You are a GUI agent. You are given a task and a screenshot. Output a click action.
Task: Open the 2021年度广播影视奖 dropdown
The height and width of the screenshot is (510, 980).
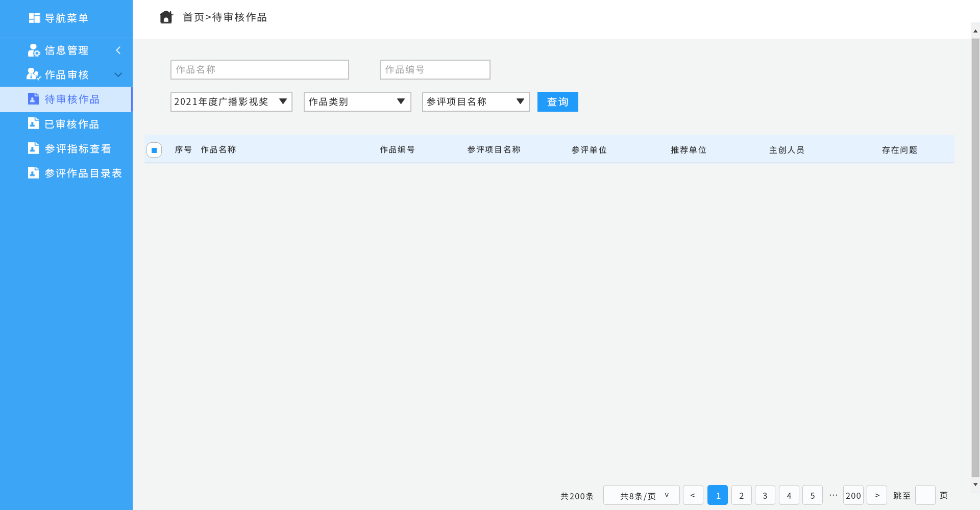[231, 101]
